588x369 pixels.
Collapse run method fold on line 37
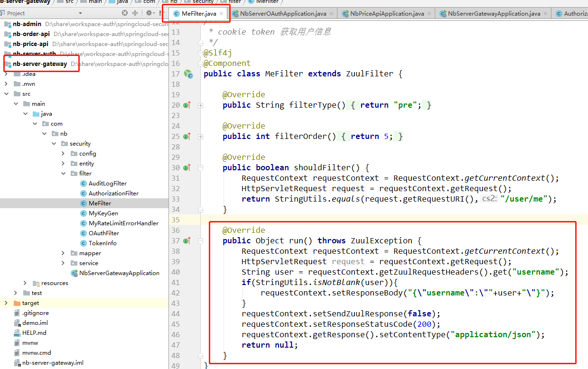pyautogui.click(x=201, y=241)
